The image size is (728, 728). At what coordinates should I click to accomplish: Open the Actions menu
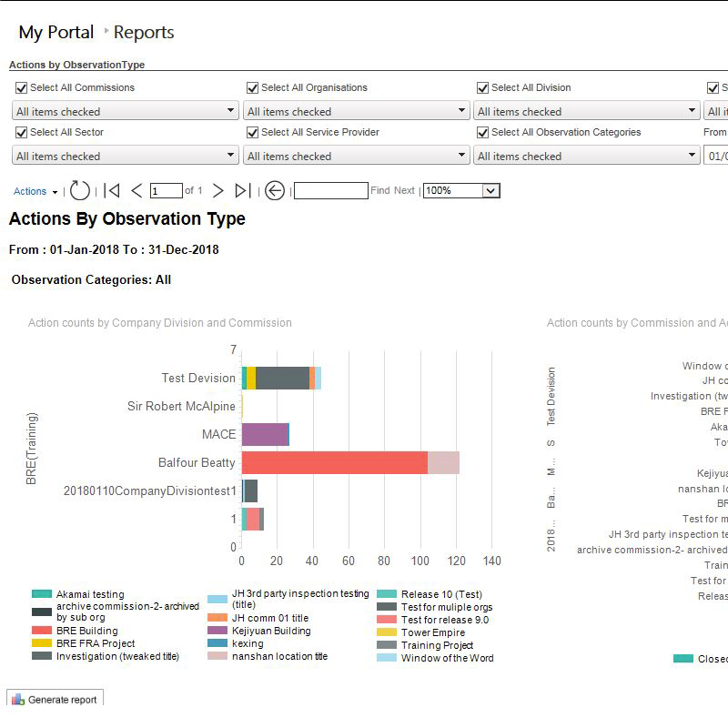35,191
